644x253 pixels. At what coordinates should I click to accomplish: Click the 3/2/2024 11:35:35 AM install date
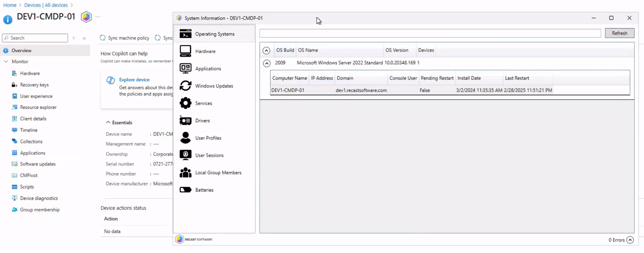tap(479, 90)
